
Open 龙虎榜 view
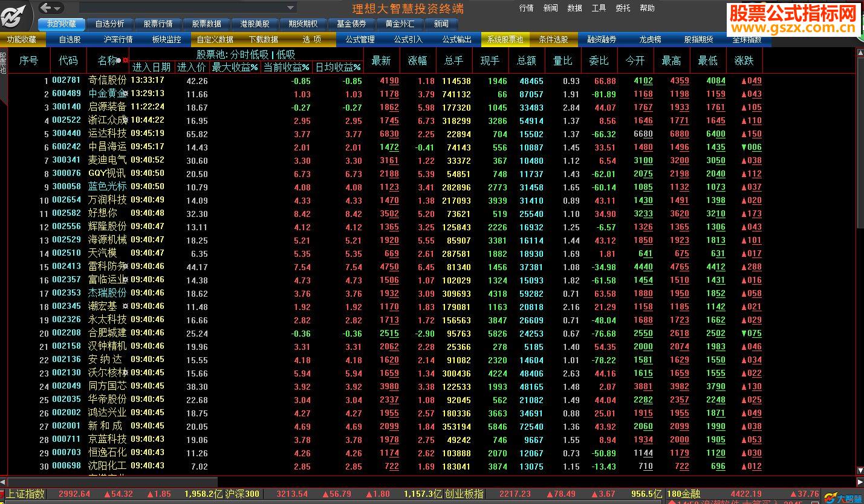pos(651,39)
